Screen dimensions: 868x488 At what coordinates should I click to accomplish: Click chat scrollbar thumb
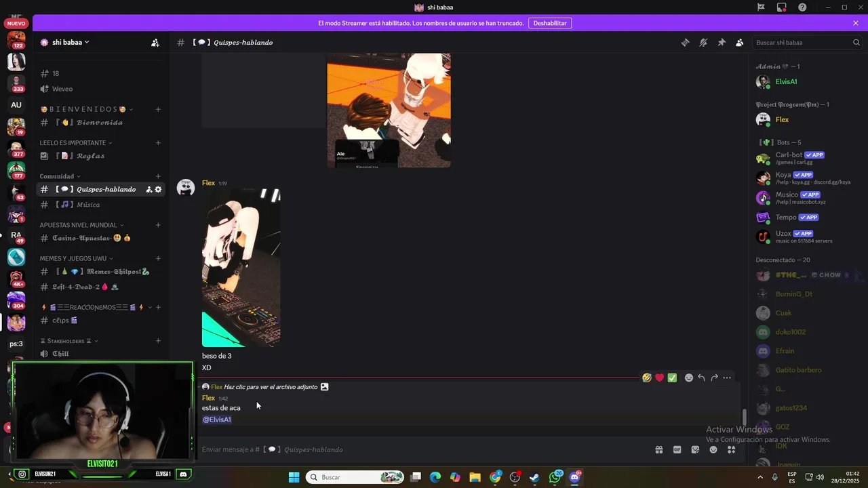(x=744, y=418)
